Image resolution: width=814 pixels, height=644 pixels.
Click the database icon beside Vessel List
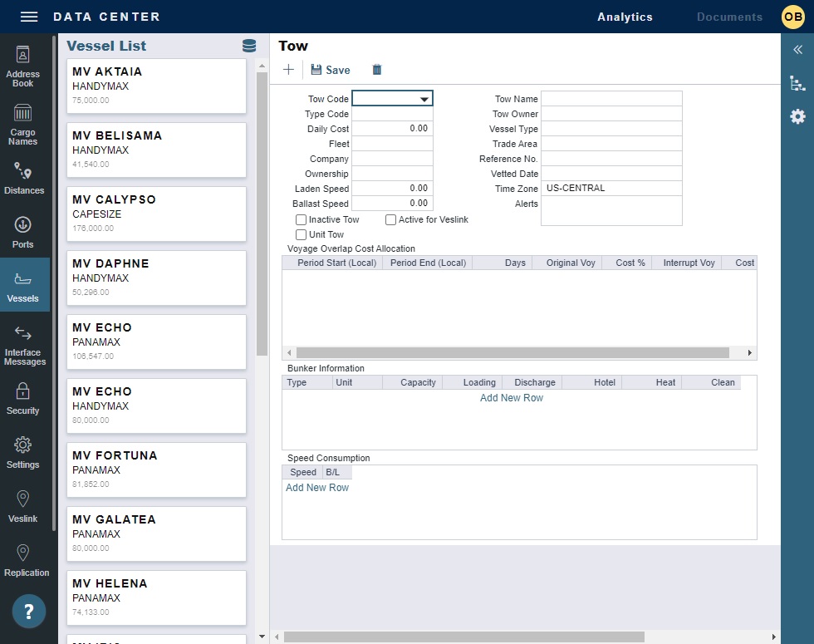[x=248, y=46]
